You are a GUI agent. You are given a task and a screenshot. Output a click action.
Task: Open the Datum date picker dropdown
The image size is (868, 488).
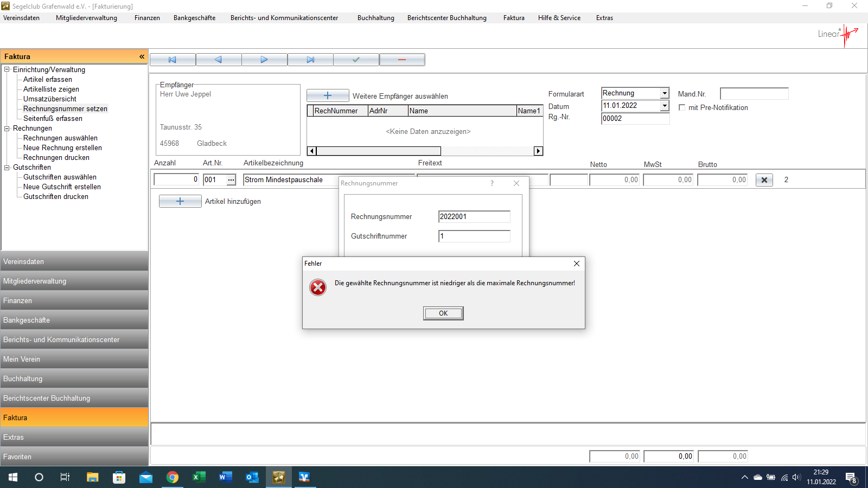[x=665, y=106]
